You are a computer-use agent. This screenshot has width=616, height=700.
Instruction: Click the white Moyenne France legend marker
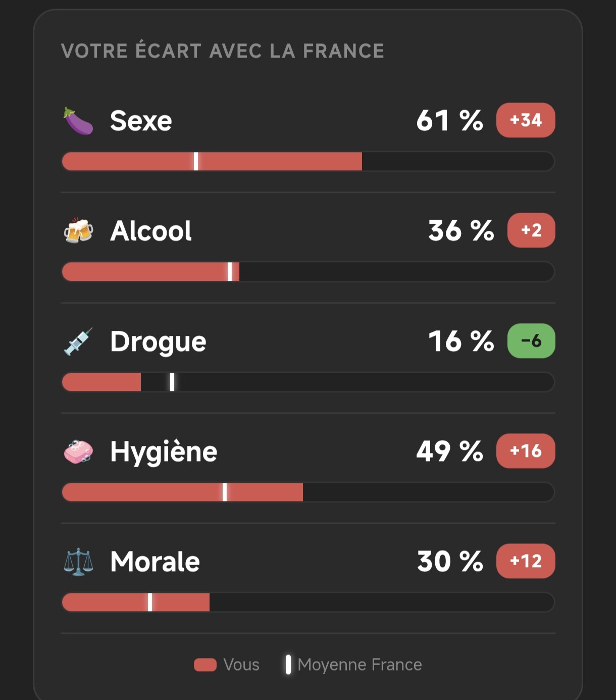coord(288,665)
